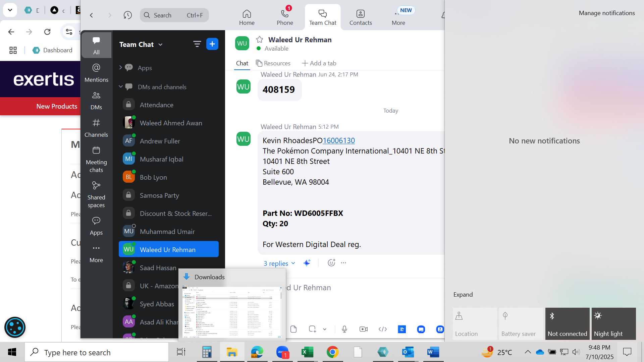
Task: Click the Zoom search box
Action: pyautogui.click(x=174, y=15)
